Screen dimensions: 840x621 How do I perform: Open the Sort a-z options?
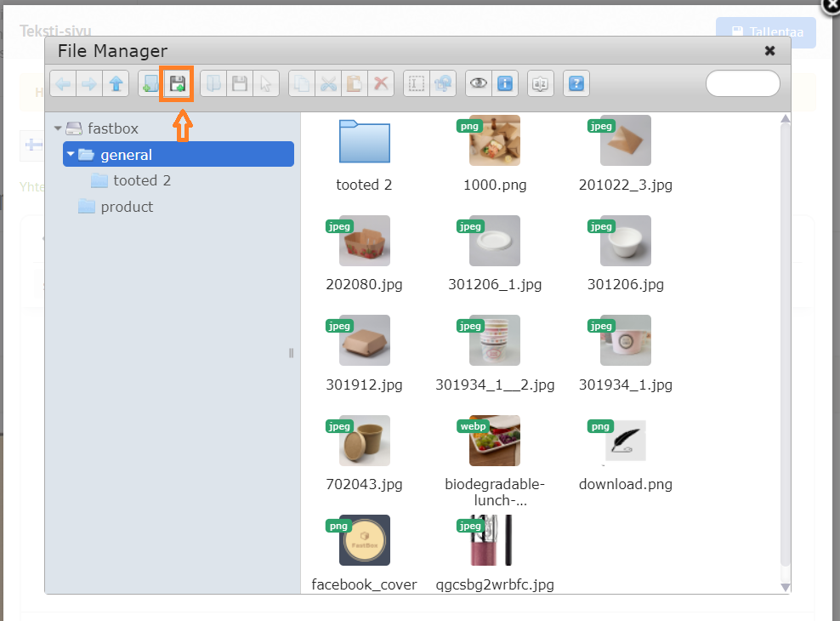(x=541, y=83)
